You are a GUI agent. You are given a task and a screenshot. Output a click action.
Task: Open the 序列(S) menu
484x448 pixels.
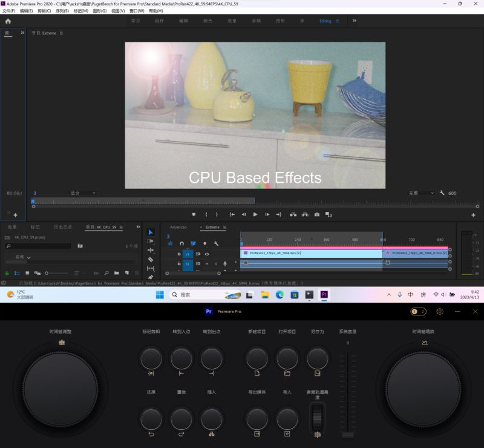[x=62, y=11]
